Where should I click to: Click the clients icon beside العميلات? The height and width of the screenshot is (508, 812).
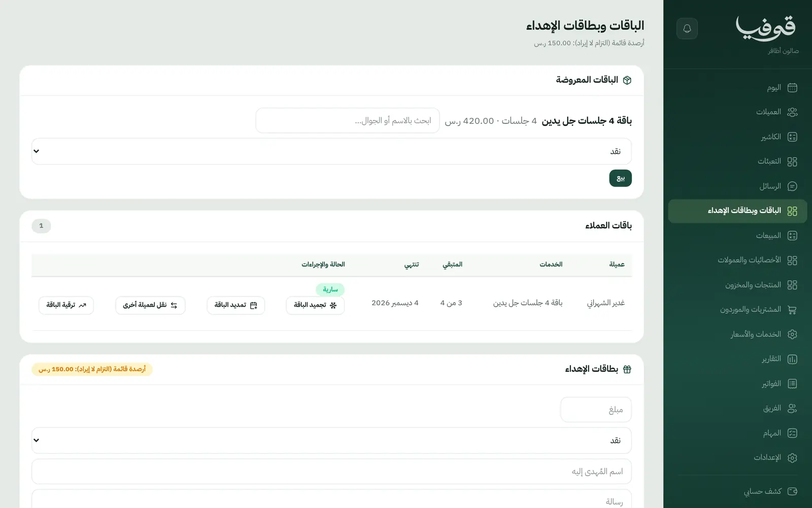pyautogui.click(x=792, y=112)
